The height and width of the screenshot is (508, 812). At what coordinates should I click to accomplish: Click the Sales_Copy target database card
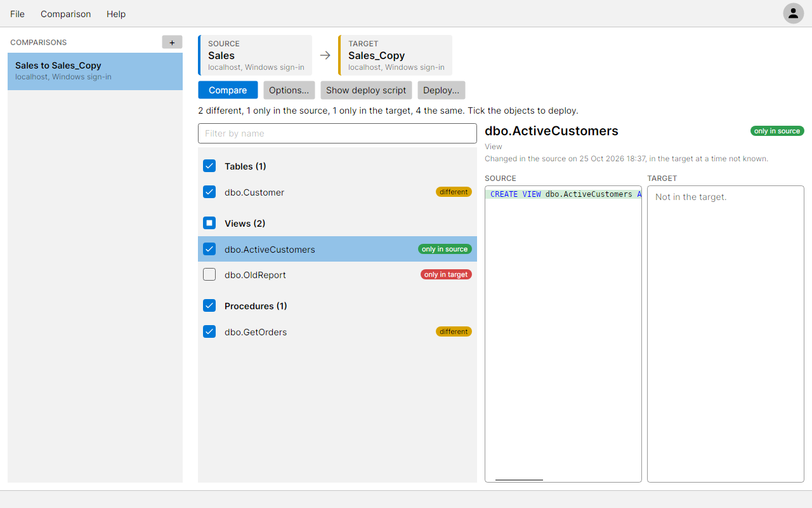click(395, 55)
